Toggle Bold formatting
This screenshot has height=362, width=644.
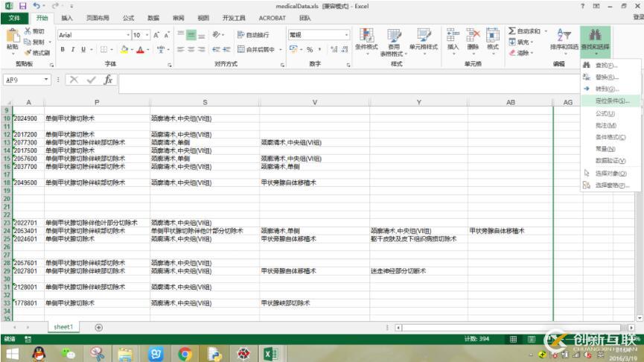point(63,50)
